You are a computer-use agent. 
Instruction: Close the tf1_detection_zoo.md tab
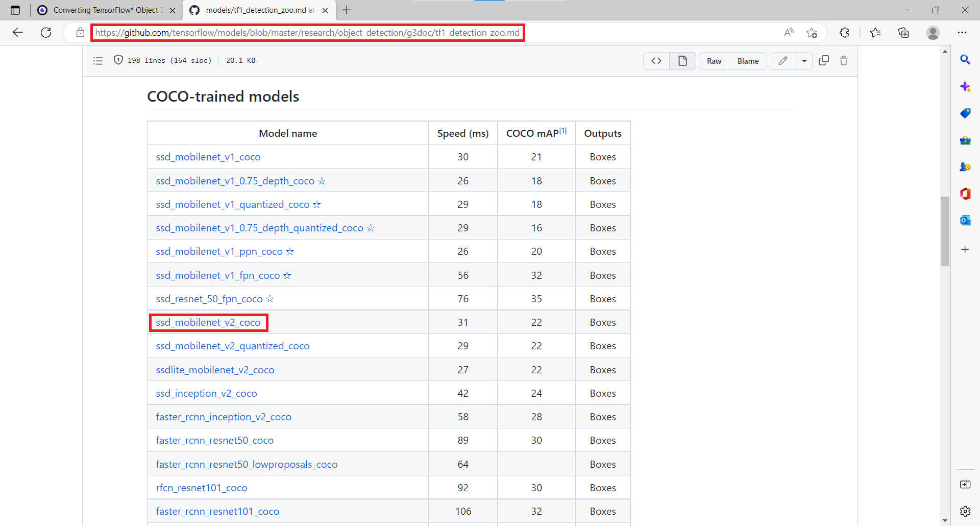tap(325, 10)
